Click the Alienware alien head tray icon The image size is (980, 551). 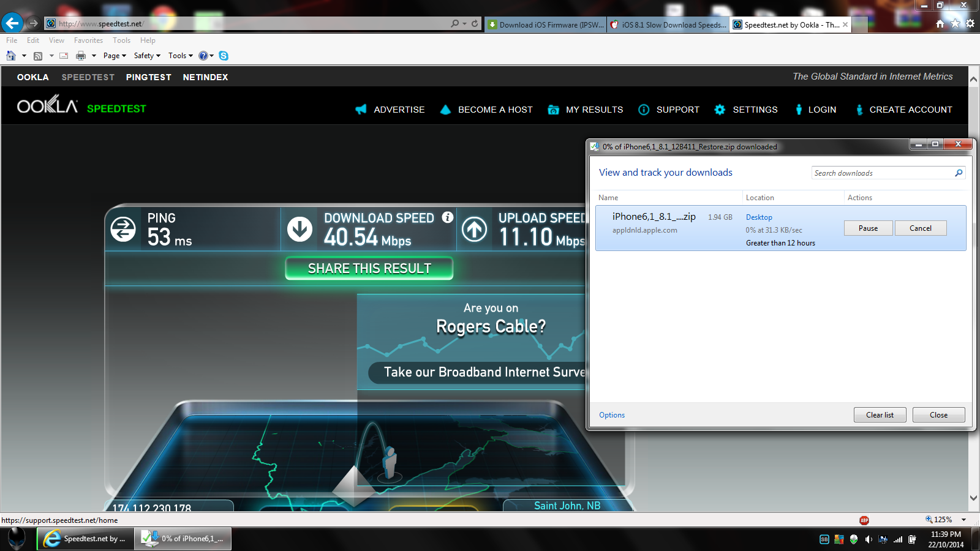point(854,539)
